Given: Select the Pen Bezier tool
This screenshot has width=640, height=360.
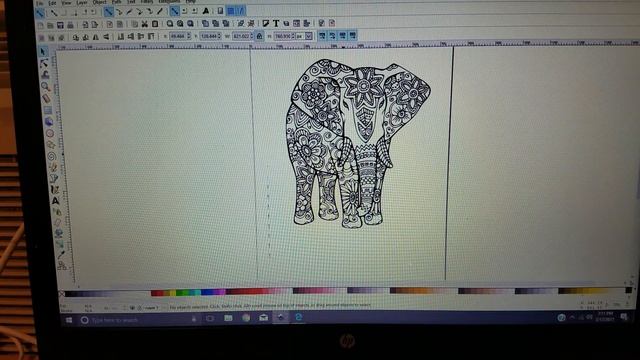Looking at the screenshot, I should pyautogui.click(x=53, y=178).
